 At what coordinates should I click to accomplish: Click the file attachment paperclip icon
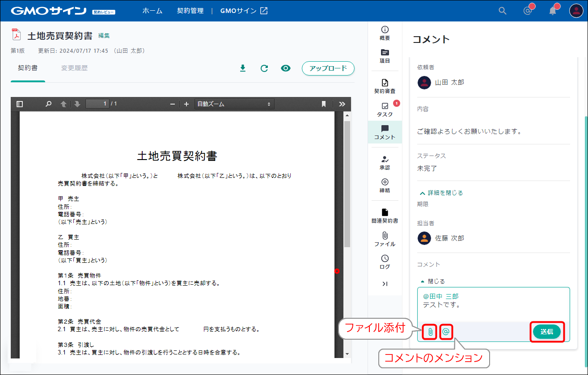tap(430, 332)
